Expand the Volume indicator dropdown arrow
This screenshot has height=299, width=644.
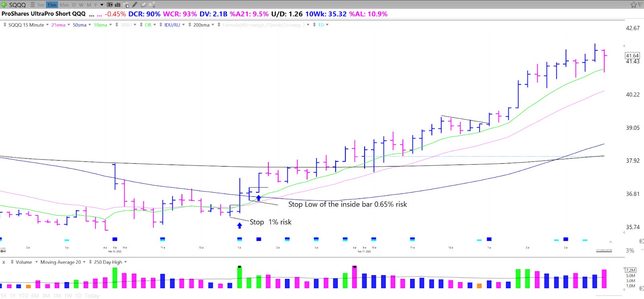(36, 262)
